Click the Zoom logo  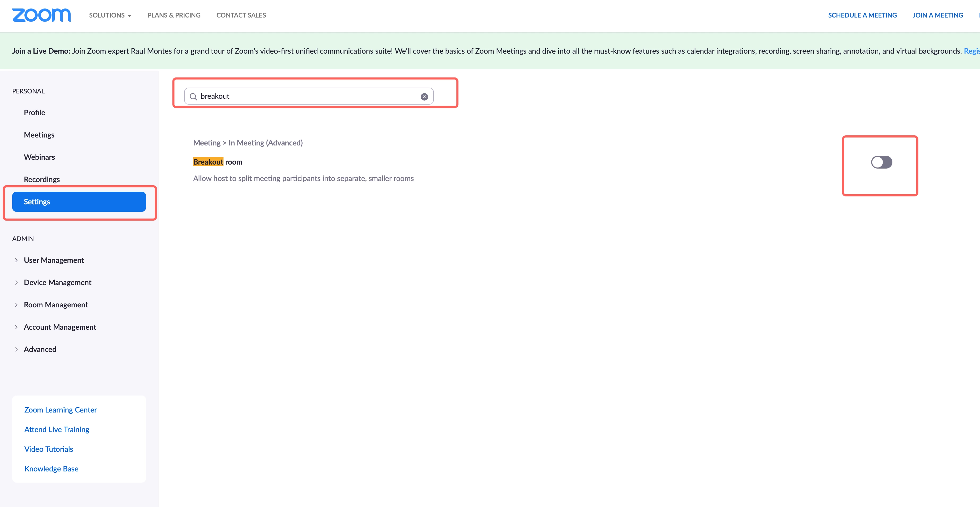41,15
